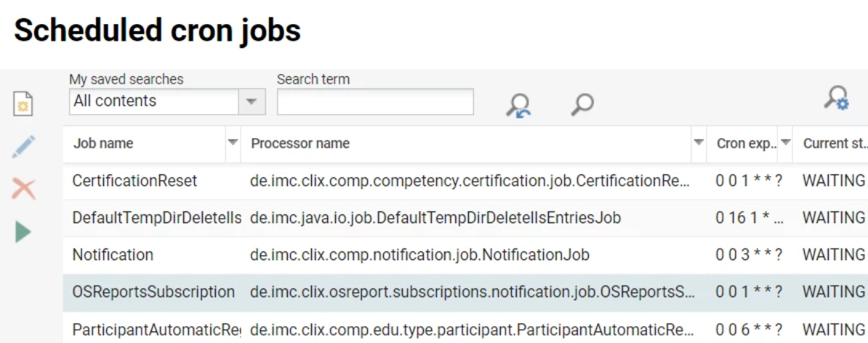Image resolution: width=868 pixels, height=343 pixels.
Task: Click the reset search magnifier icon
Action: pos(518,106)
